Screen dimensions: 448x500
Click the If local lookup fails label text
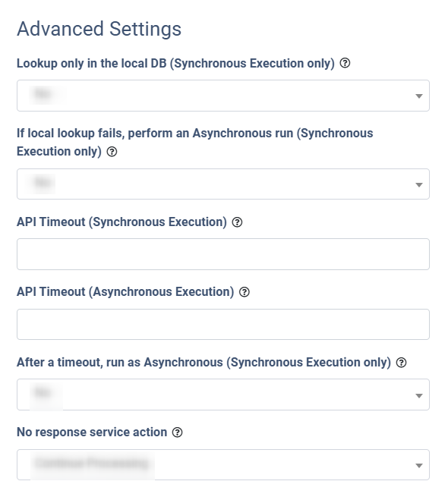click(x=194, y=142)
